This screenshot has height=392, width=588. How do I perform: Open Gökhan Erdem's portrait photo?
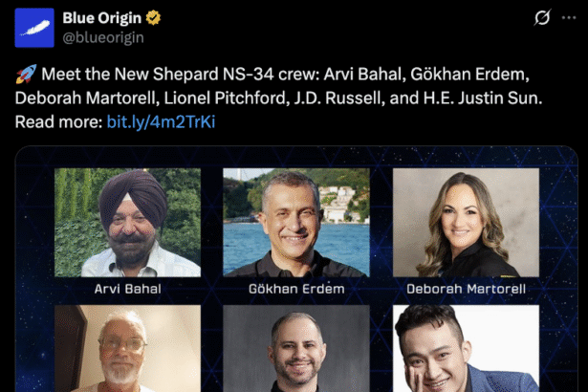point(296,223)
